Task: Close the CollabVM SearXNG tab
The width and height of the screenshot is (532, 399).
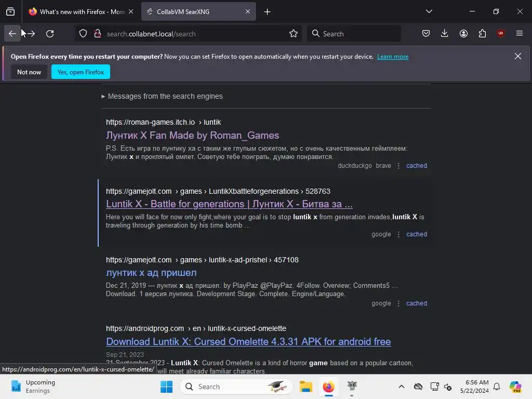Action: (248, 11)
